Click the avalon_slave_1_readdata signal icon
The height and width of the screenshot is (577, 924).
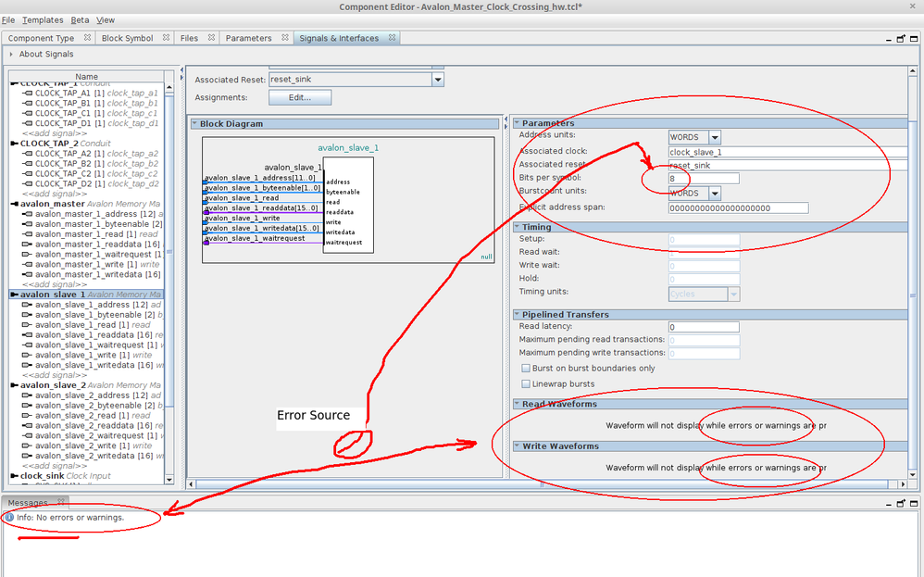click(27, 335)
